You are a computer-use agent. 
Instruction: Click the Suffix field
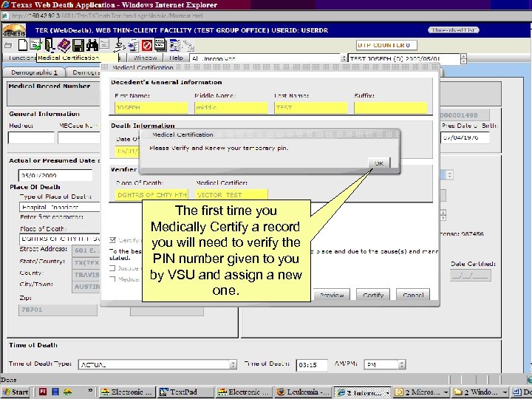click(390, 108)
